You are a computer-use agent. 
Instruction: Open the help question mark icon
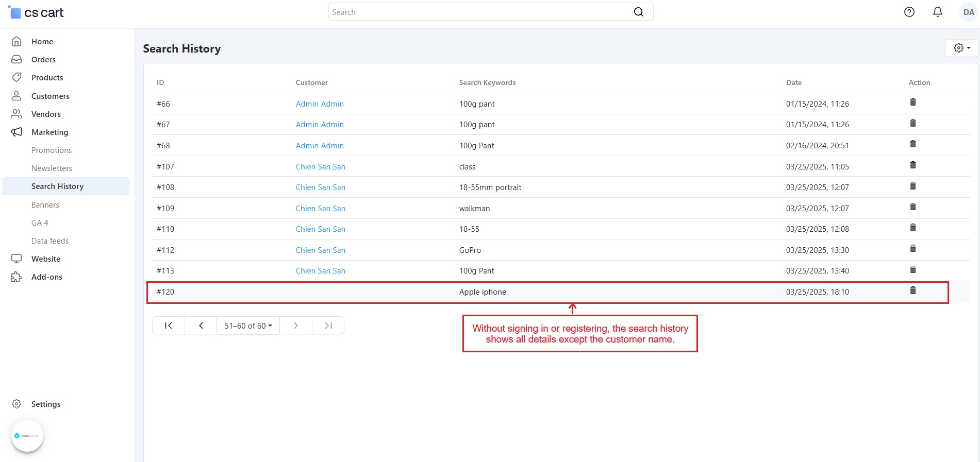pyautogui.click(x=909, y=12)
